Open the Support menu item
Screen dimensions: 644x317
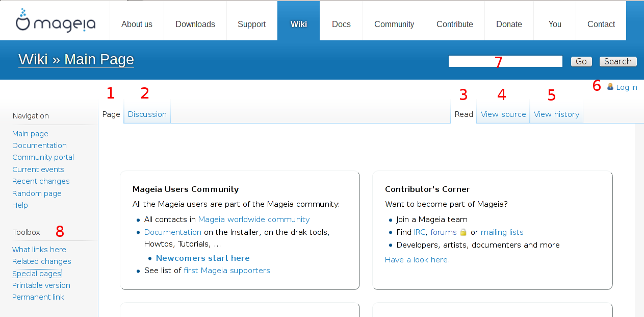[x=252, y=24]
